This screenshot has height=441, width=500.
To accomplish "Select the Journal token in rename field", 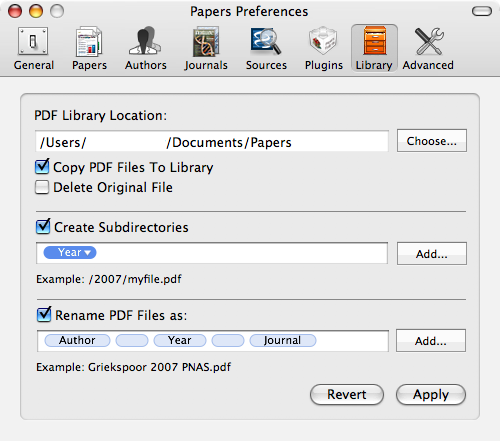I will (283, 341).
